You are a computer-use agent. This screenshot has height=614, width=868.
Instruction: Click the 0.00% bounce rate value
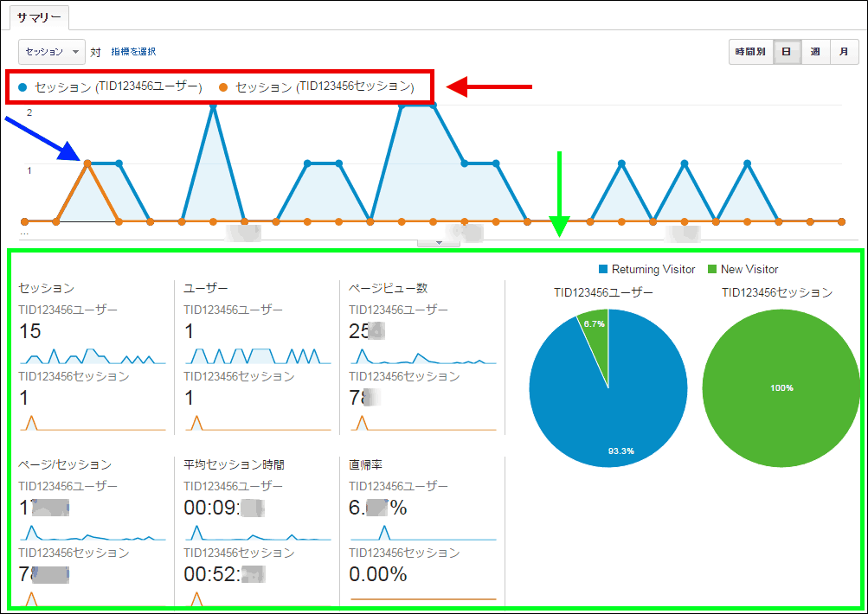(378, 575)
